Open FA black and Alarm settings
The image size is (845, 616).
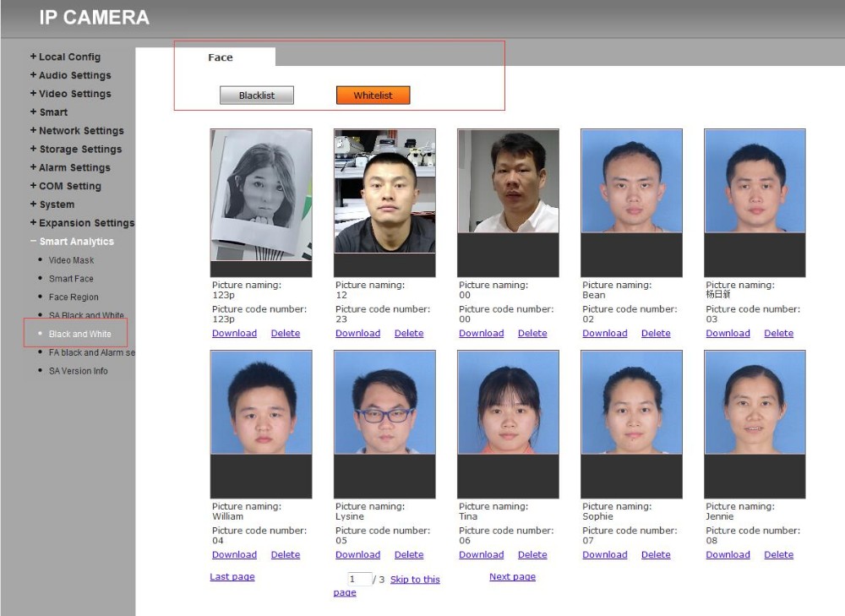(91, 352)
